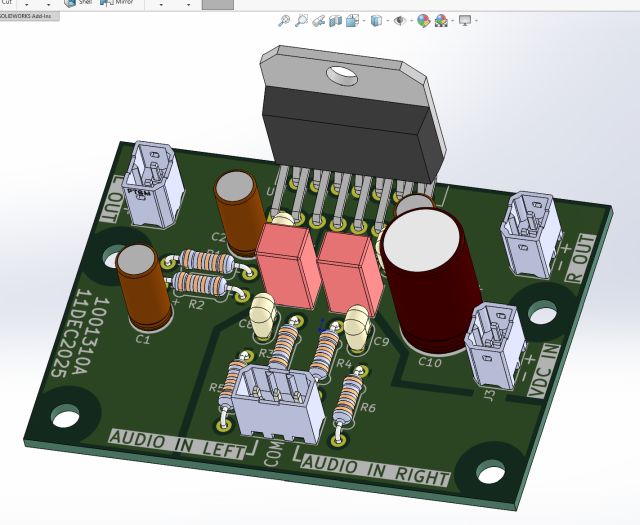Click the Apply Scene icon
The width and height of the screenshot is (640, 525).
(x=441, y=20)
